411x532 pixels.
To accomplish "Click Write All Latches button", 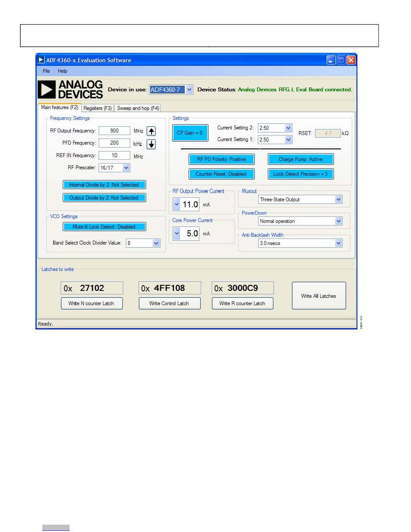I will 319,296.
